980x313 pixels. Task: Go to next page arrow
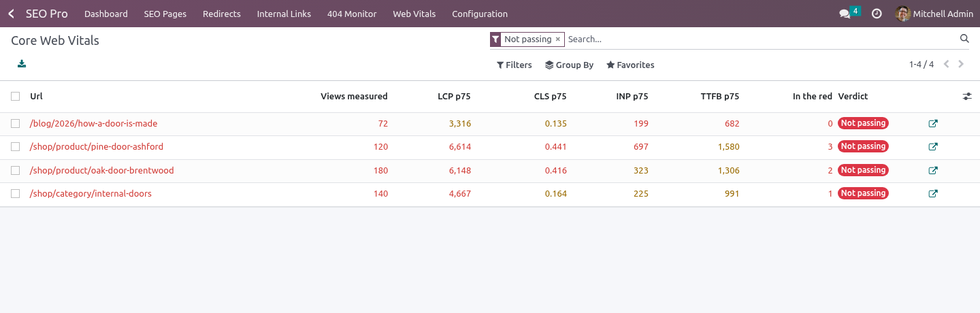961,65
